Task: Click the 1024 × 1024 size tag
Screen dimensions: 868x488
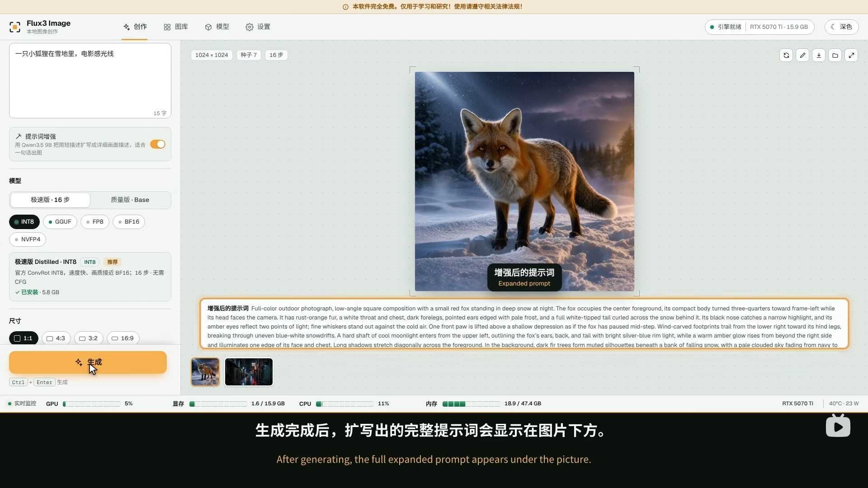Action: point(212,55)
